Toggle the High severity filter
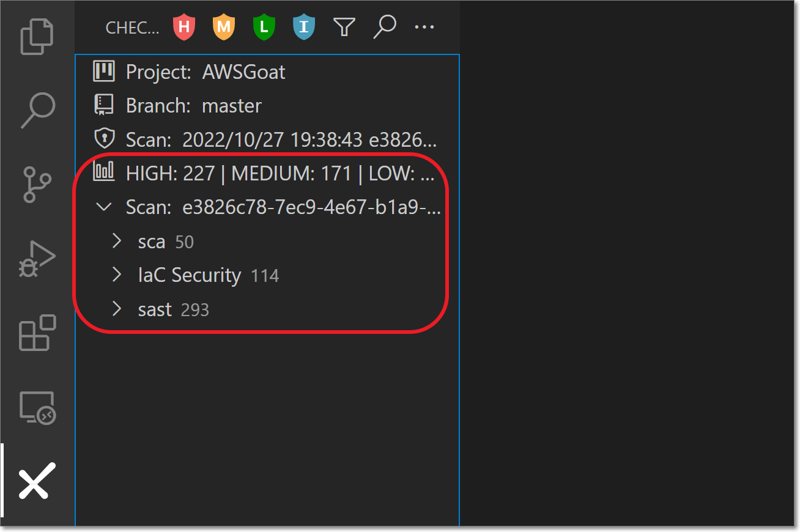This screenshot has width=800, height=532. [183, 28]
